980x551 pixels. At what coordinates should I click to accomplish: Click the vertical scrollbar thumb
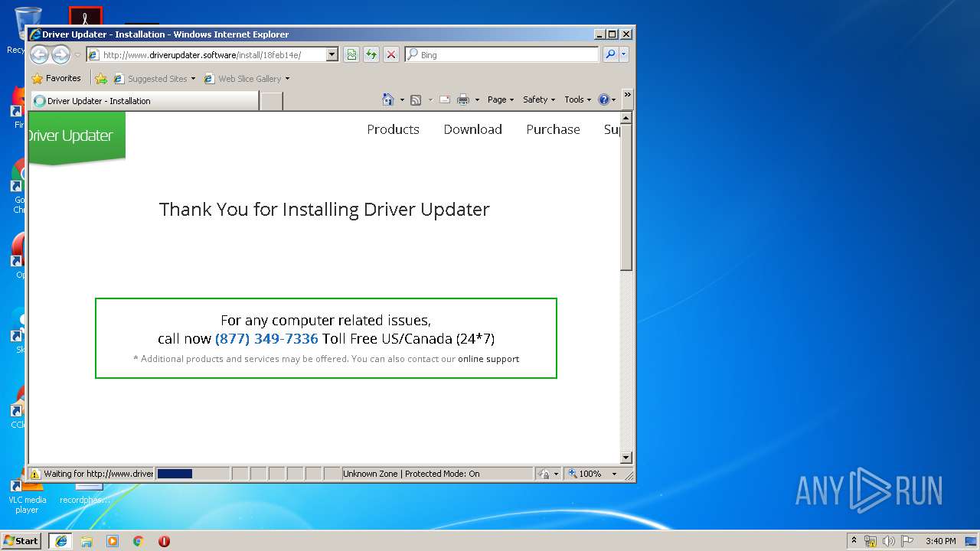[626, 197]
